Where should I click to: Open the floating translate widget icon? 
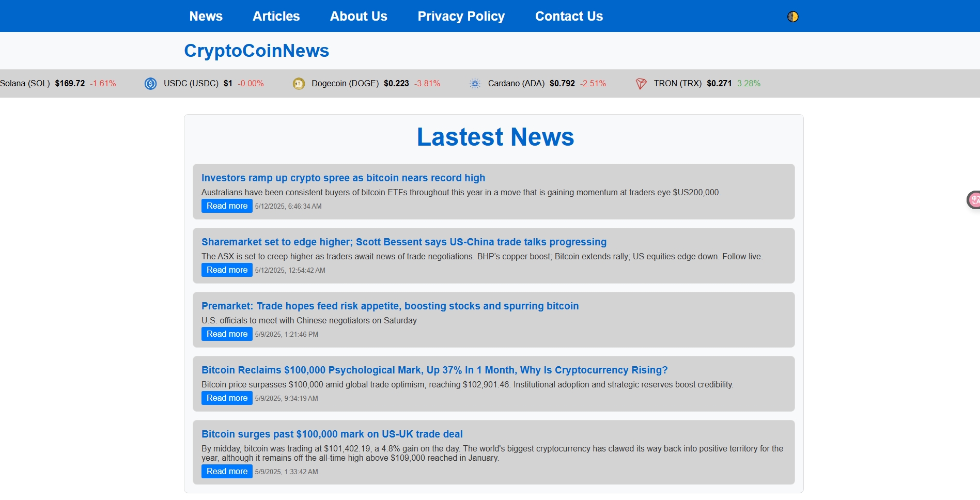click(974, 200)
